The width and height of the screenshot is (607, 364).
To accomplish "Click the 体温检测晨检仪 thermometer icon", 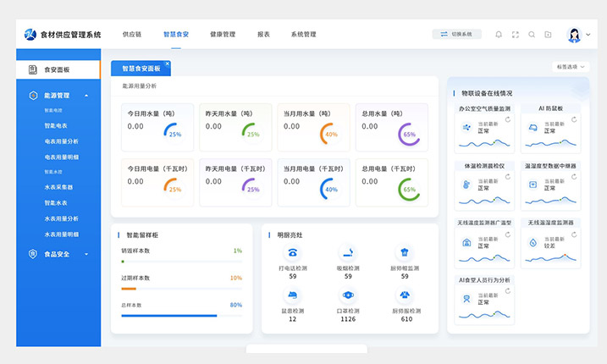I will (466, 185).
